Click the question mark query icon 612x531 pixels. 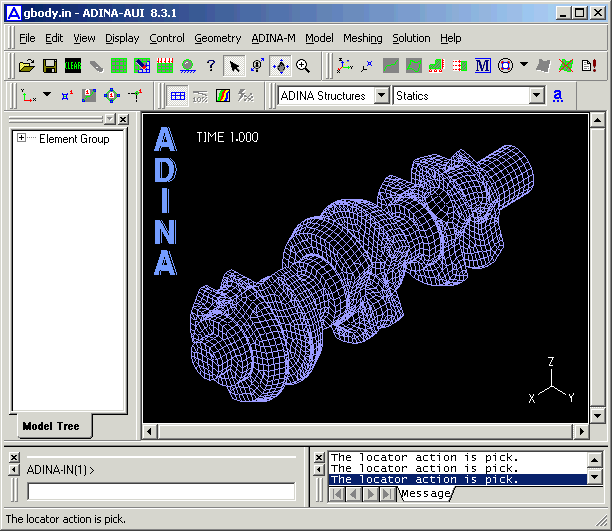(x=211, y=66)
